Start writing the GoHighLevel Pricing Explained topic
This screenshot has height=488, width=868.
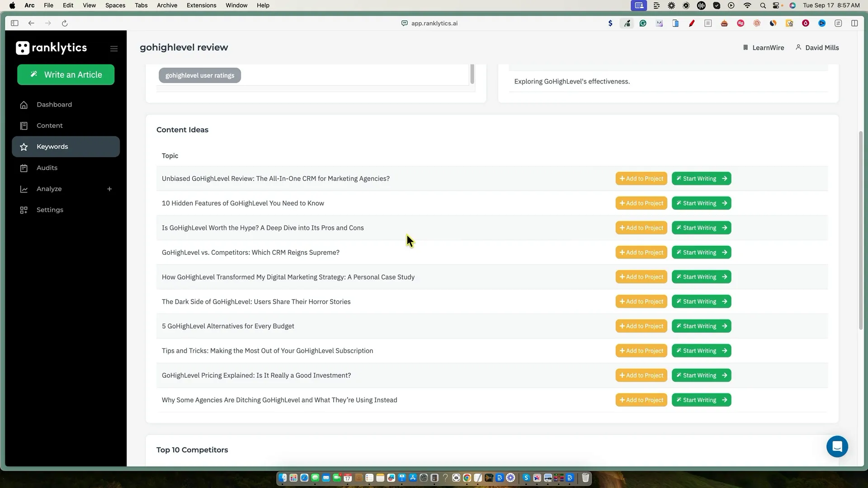click(701, 375)
